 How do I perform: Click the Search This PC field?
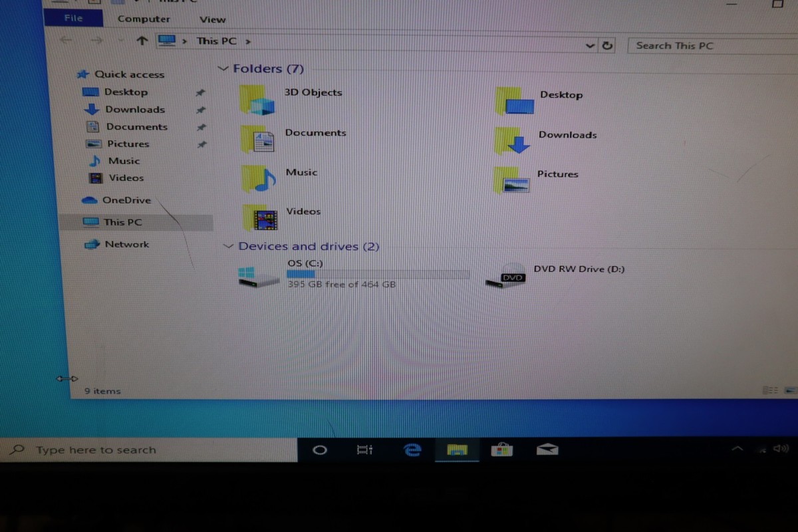coord(705,45)
